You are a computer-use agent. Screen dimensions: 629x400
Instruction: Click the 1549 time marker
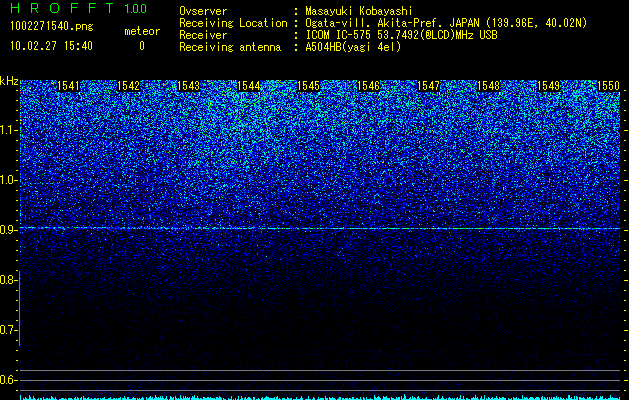click(x=548, y=86)
